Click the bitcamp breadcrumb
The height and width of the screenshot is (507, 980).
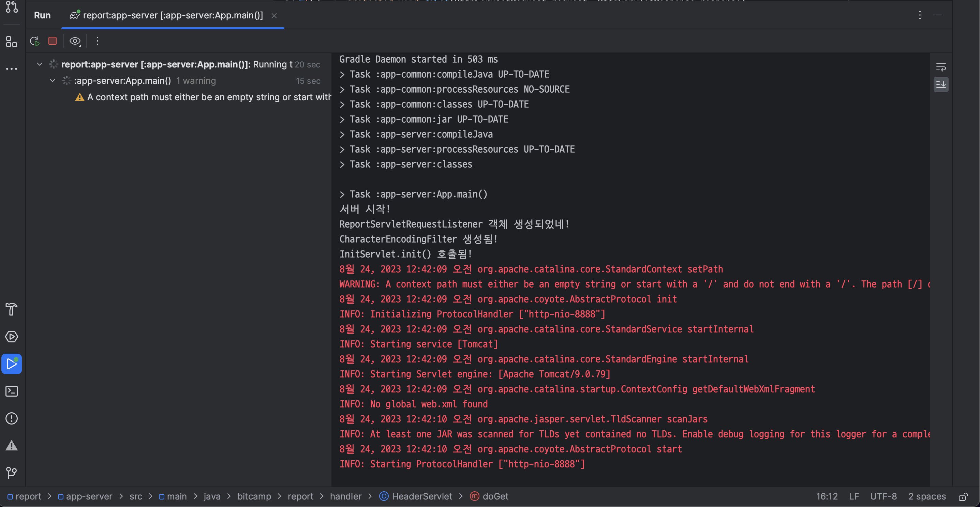click(254, 496)
